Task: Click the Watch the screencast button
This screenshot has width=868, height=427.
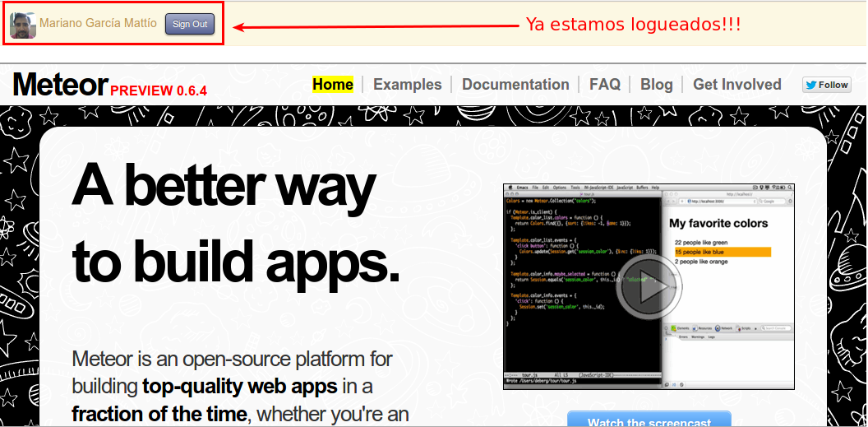Action: [x=649, y=420]
